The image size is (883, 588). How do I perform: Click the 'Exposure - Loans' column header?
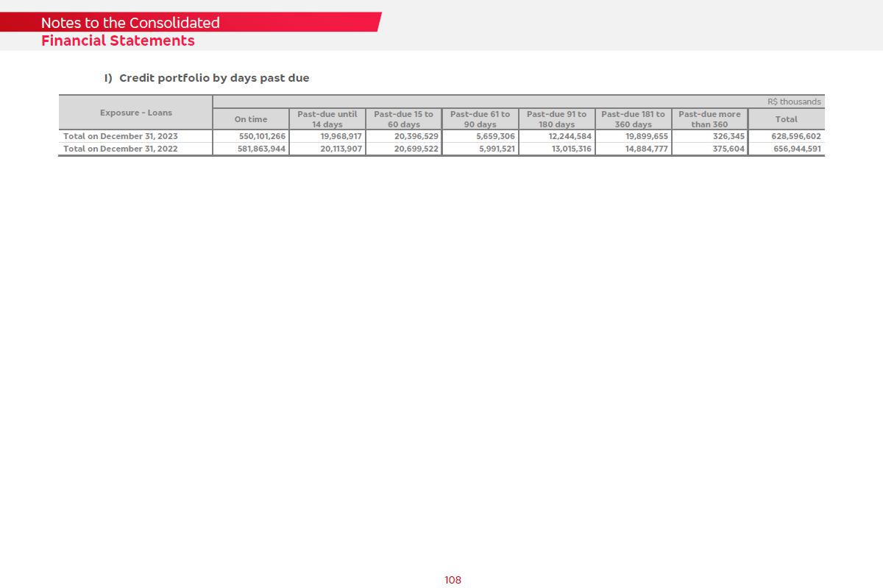pos(136,113)
